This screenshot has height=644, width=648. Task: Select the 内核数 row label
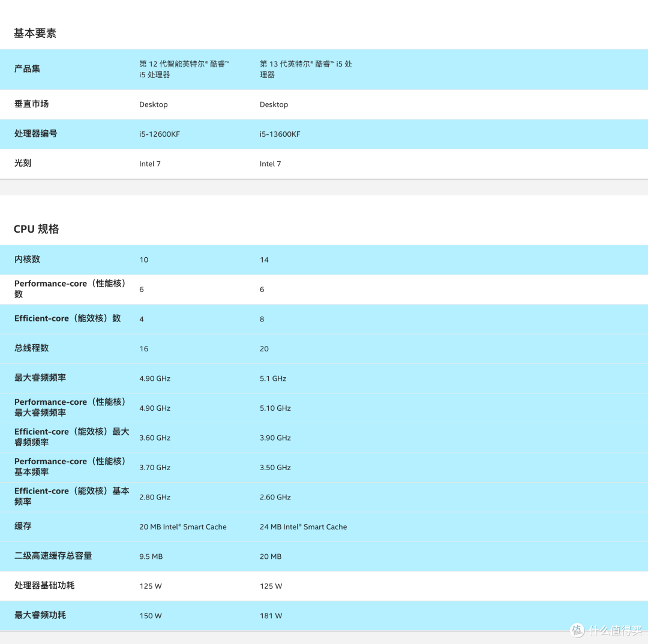coord(27,260)
